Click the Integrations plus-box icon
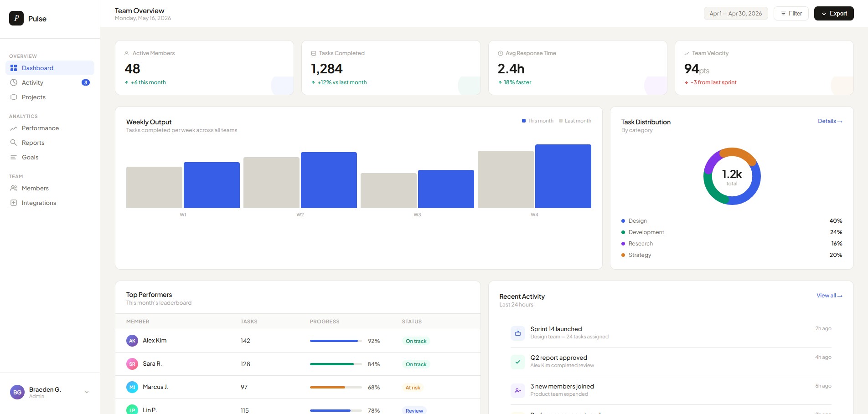 tap(14, 203)
